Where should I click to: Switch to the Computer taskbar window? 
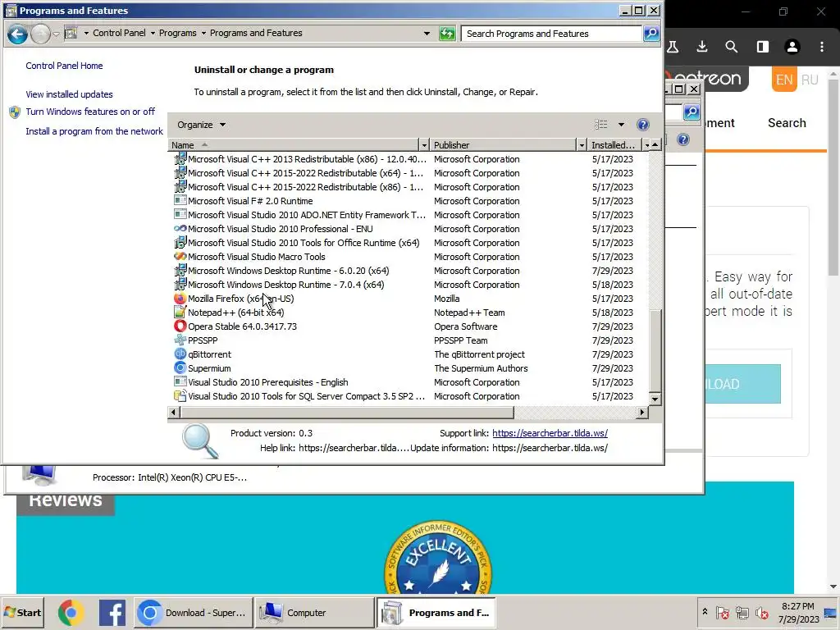(314, 613)
